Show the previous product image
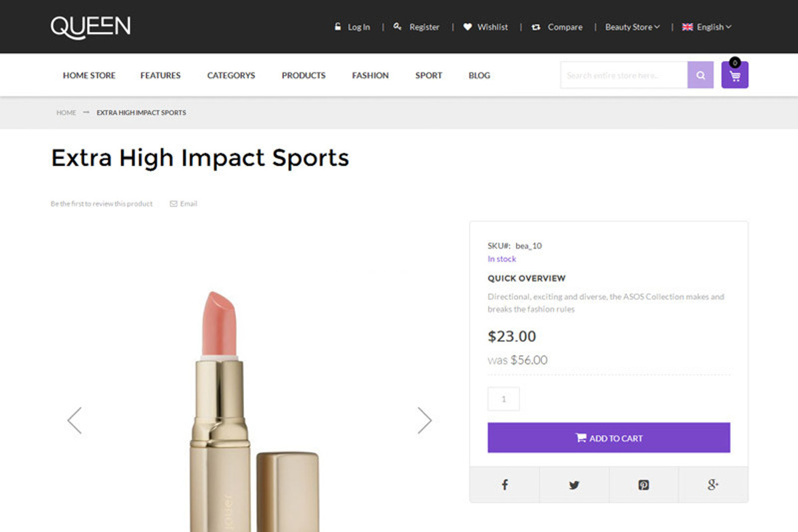Image resolution: width=798 pixels, height=532 pixels. click(74, 420)
